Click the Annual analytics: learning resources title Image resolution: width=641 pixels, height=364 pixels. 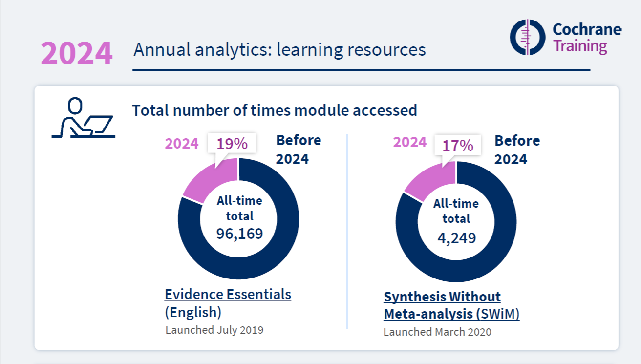[x=279, y=50]
